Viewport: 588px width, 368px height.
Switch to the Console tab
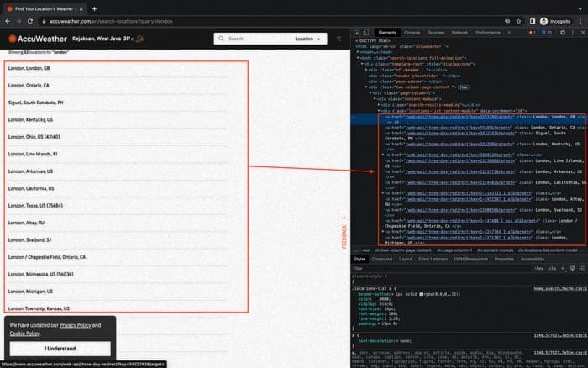412,32
